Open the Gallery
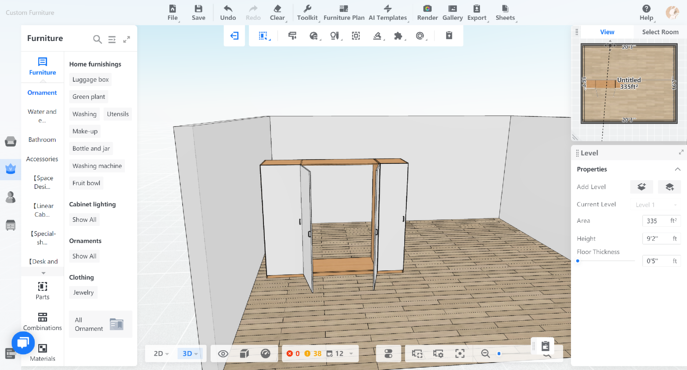Screen dimensions: 687x370 [x=453, y=13]
